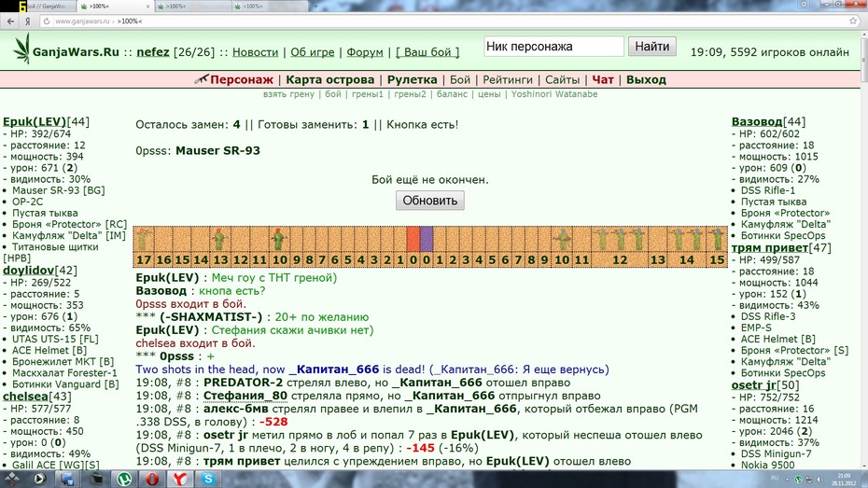The width and height of the screenshot is (868, 488).
Task: Click the GanjaWars leaf logo icon
Action: point(21,49)
